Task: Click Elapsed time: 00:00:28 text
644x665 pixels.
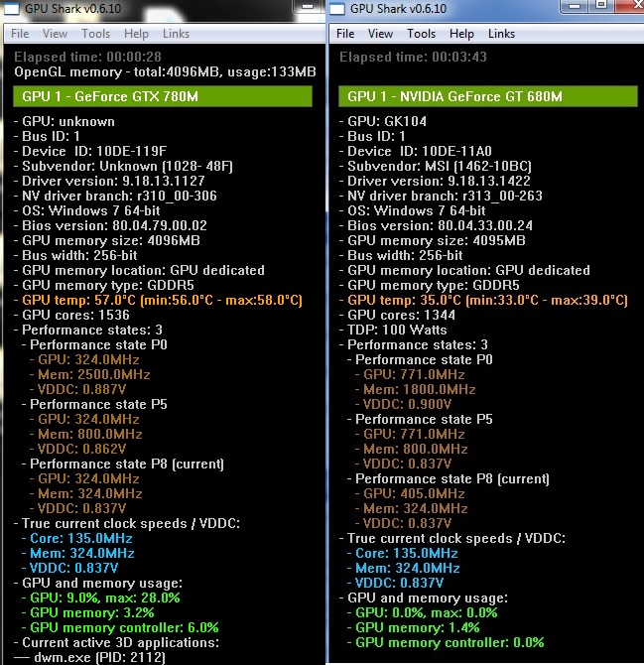Action: 87,57
